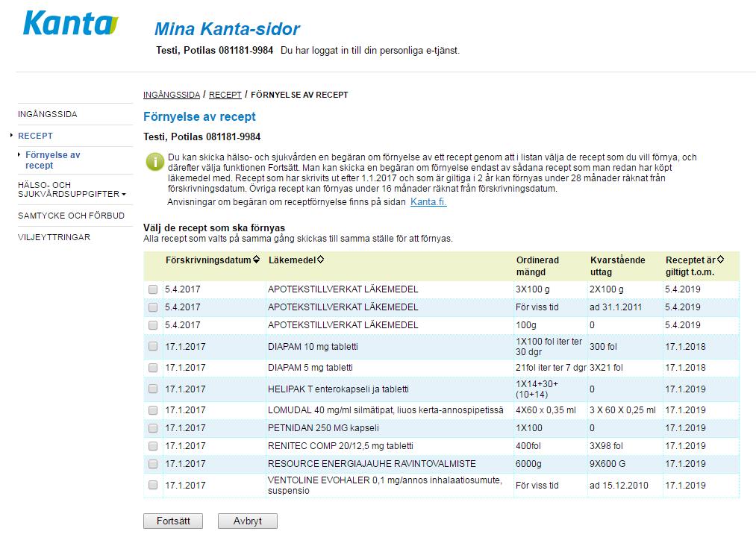Check the RESOURCE ENERGIAJAUHE checkbox
This screenshot has width=756, height=546.
pyautogui.click(x=153, y=464)
